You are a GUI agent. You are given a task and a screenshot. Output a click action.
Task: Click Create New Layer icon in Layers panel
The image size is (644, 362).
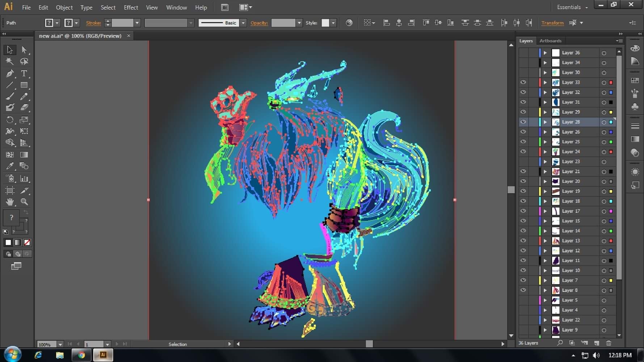click(x=597, y=343)
